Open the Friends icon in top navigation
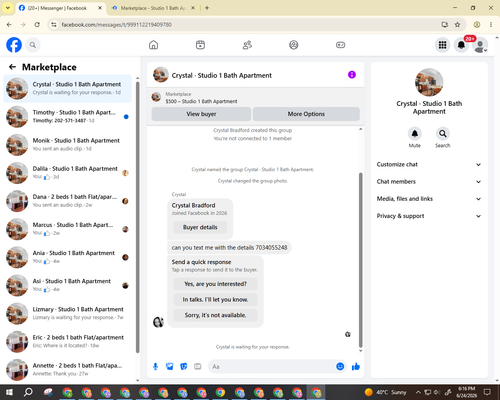The width and height of the screenshot is (500, 400). pos(247,45)
